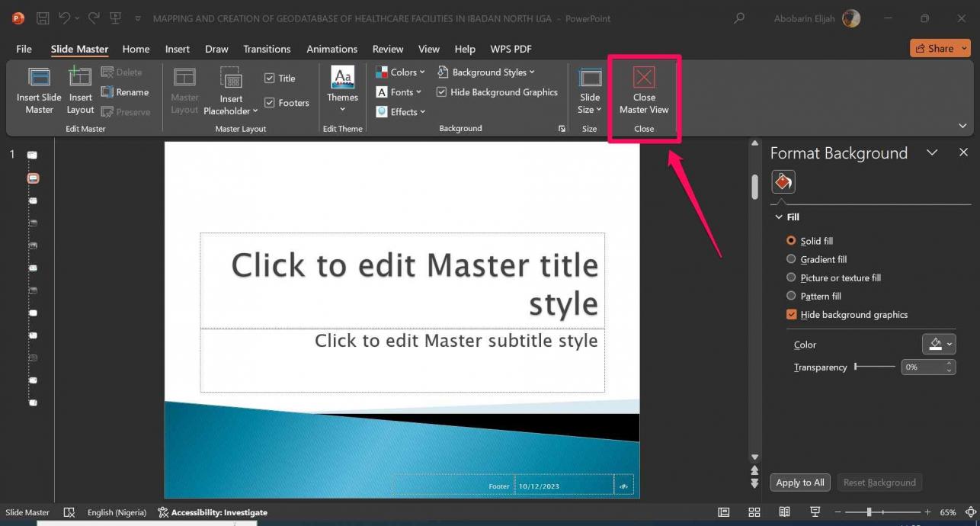Click Close Master View icon
Screen dimensions: 980x526
pyautogui.click(x=644, y=78)
